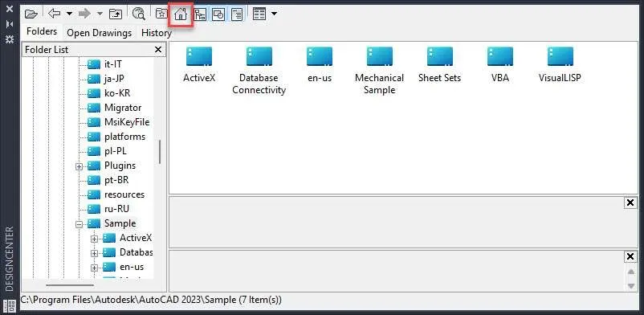Switch to the Open Drawings tab
Image resolution: width=644 pixels, height=315 pixels.
(x=100, y=33)
